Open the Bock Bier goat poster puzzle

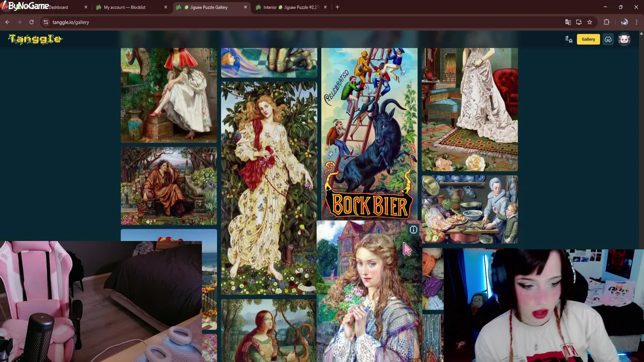(x=369, y=133)
